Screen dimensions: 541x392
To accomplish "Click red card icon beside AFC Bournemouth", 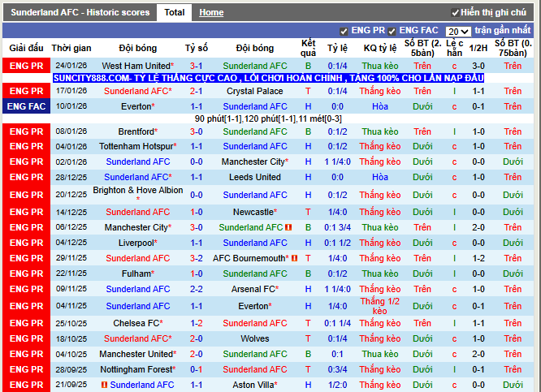I will click(x=294, y=258).
